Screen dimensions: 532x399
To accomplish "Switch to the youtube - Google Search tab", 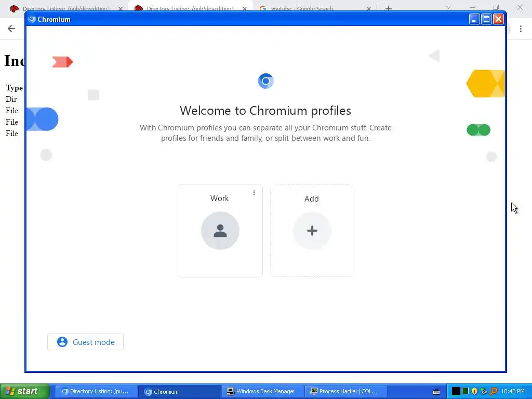I will pyautogui.click(x=301, y=8).
